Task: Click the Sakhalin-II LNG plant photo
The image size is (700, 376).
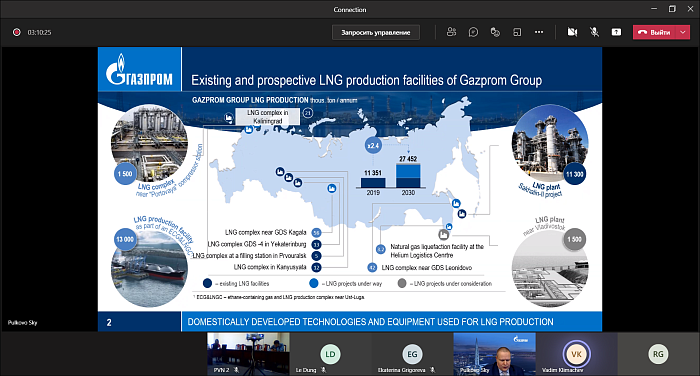Action: click(550, 143)
